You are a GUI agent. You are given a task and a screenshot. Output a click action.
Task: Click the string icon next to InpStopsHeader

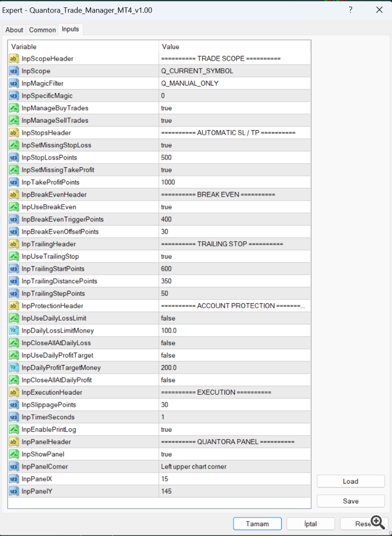click(x=14, y=133)
